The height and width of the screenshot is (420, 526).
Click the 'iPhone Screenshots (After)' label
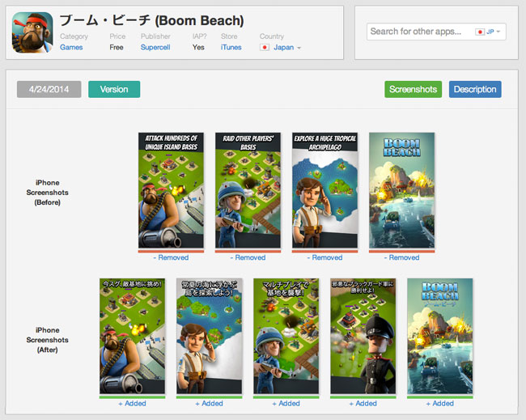click(47, 340)
